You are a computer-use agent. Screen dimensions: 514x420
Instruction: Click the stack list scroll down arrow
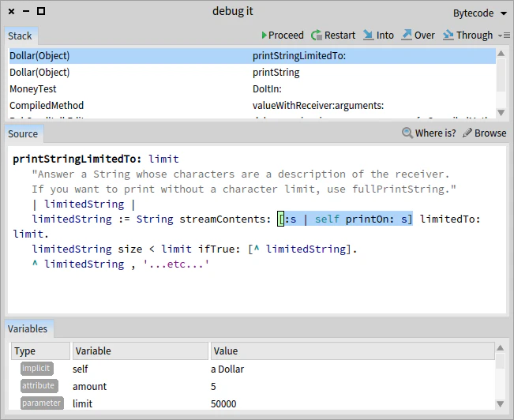(x=501, y=112)
